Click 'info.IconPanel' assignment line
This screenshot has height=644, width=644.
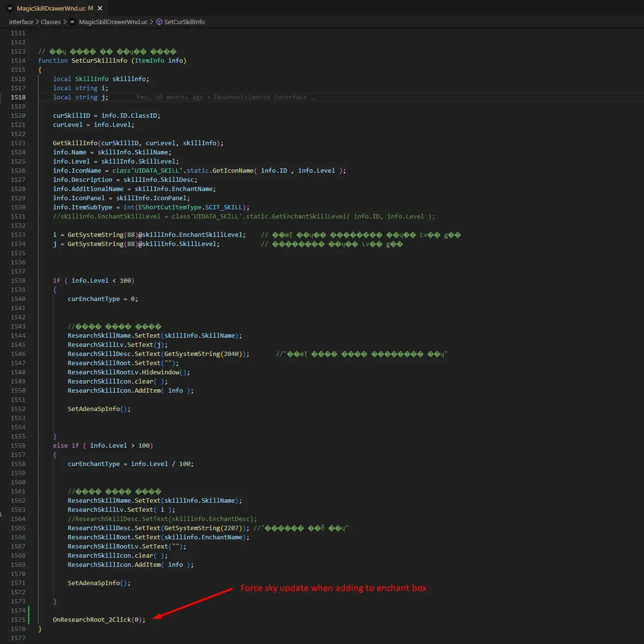coord(122,198)
